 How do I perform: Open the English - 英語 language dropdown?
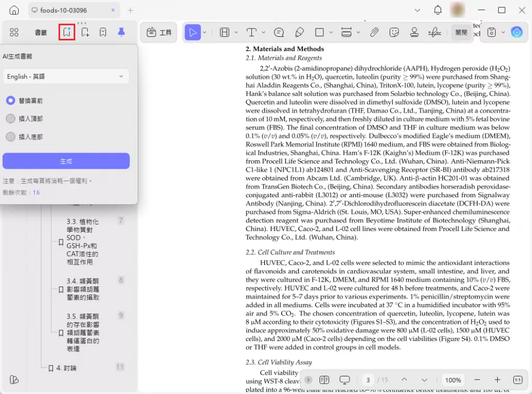pos(66,76)
